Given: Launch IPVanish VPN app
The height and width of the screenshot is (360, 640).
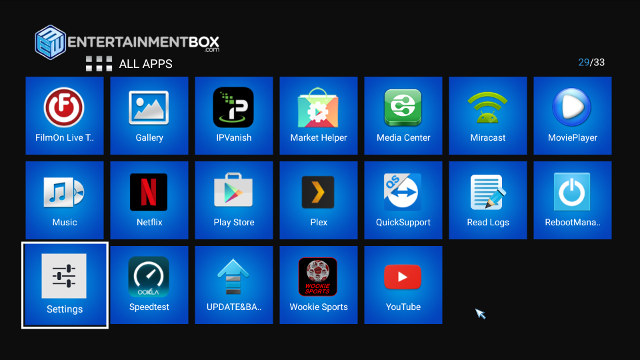Looking at the screenshot, I should 234,116.
